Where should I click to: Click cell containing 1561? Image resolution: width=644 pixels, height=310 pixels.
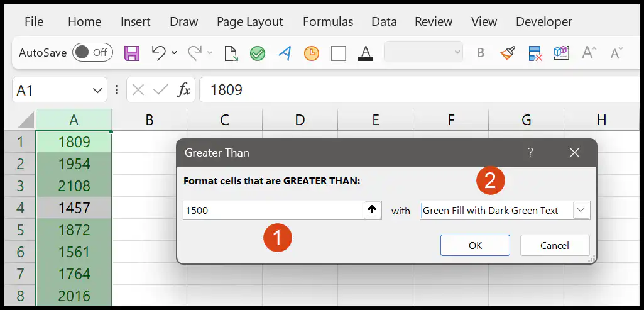[x=74, y=252]
